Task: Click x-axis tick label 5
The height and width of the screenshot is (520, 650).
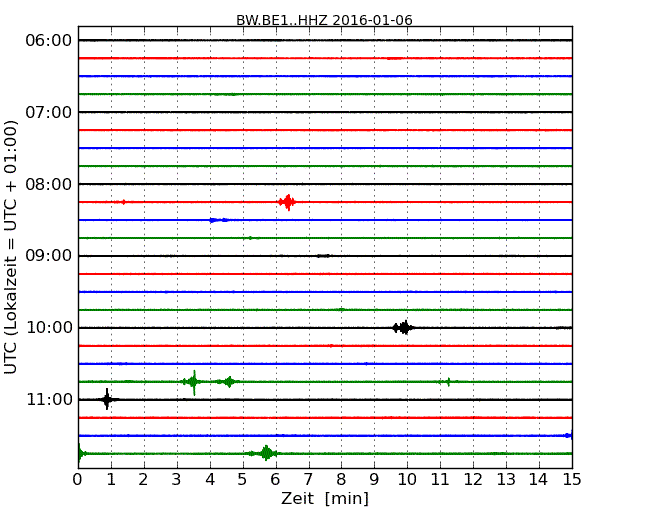Action: point(242,479)
